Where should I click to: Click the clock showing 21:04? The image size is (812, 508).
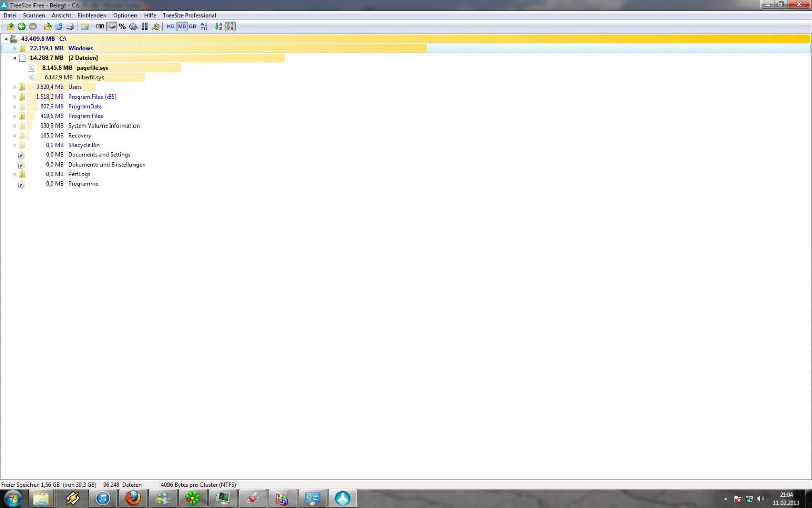[x=786, y=495]
